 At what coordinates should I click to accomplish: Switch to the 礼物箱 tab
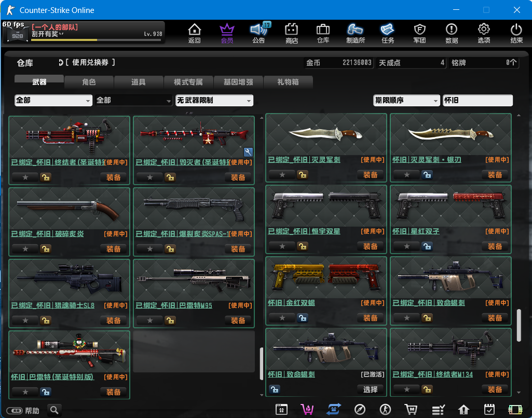coord(288,82)
